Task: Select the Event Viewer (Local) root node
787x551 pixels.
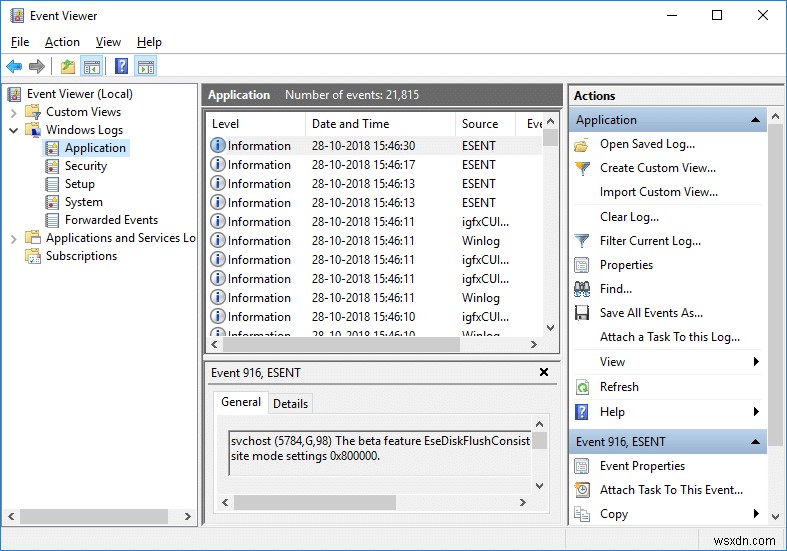Action: [x=80, y=94]
